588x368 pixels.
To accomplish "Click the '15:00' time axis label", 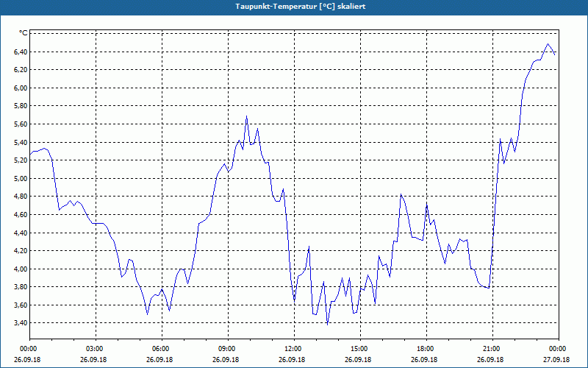I will pos(359,348).
